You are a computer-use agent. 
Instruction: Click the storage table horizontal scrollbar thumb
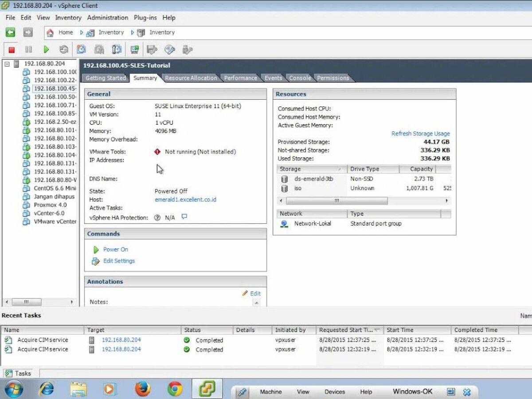336,201
